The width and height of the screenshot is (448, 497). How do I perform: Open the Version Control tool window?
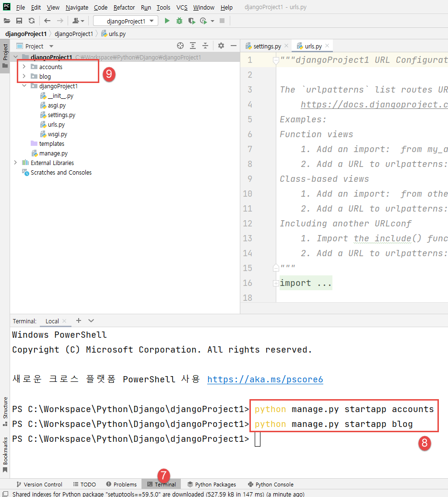tap(40, 485)
